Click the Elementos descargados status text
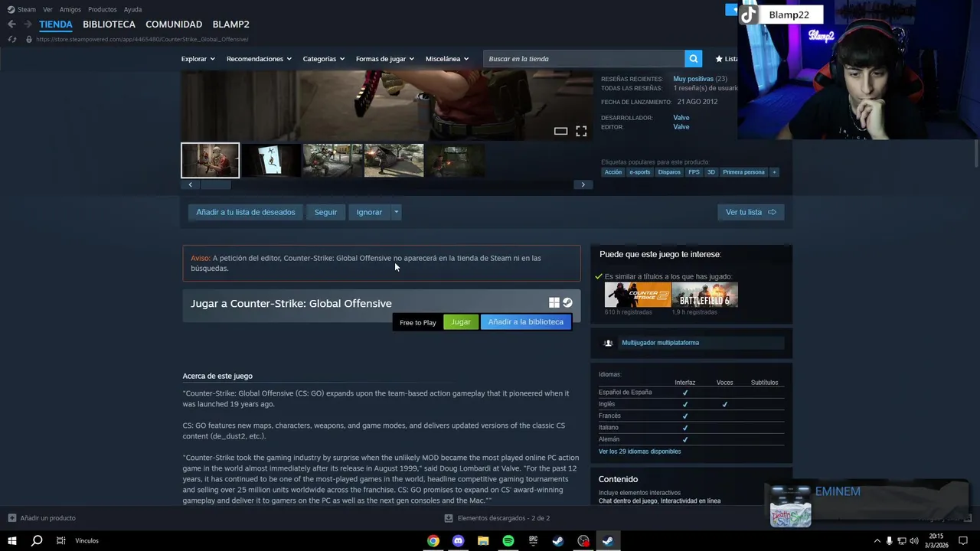The height and width of the screenshot is (551, 980). point(504,518)
